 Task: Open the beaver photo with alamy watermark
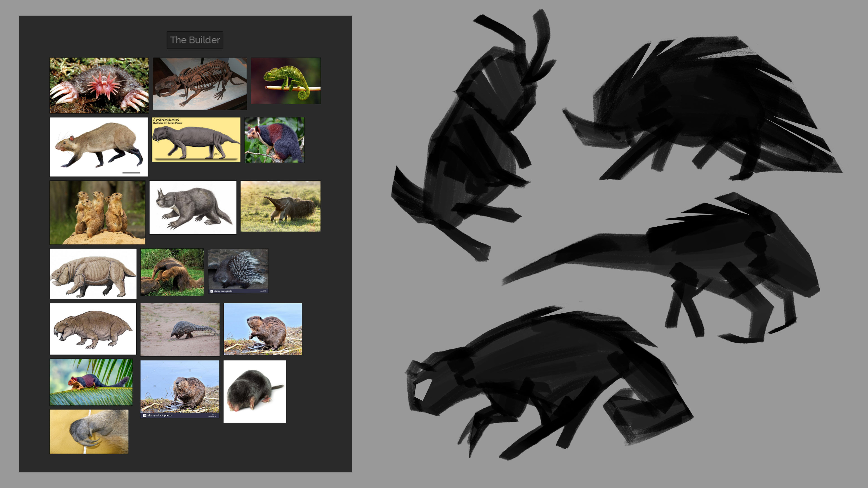[x=180, y=389]
